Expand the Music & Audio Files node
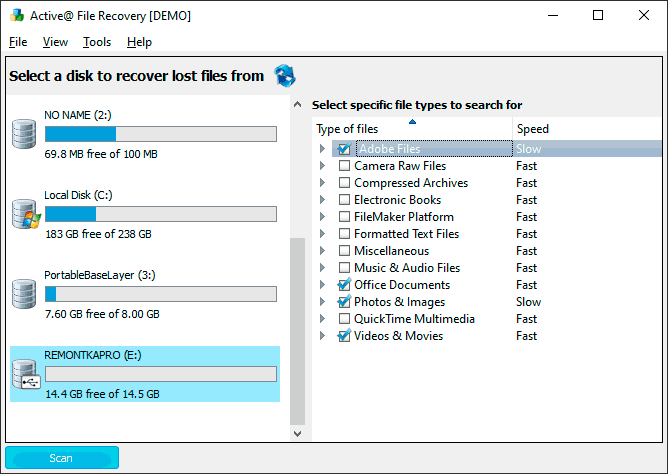 coord(322,268)
